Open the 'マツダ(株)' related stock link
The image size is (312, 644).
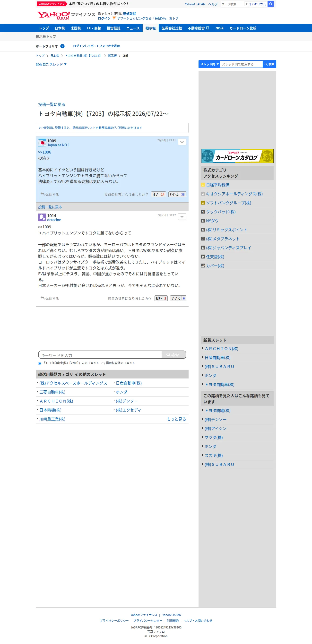[x=214, y=438]
